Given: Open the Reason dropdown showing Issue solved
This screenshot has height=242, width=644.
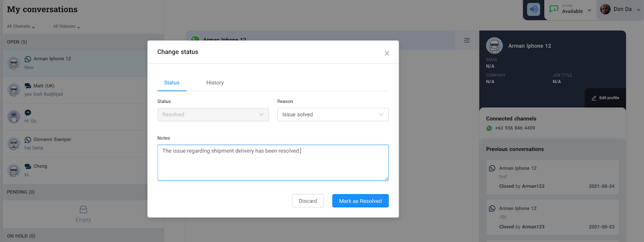Looking at the screenshot, I should click(x=332, y=115).
